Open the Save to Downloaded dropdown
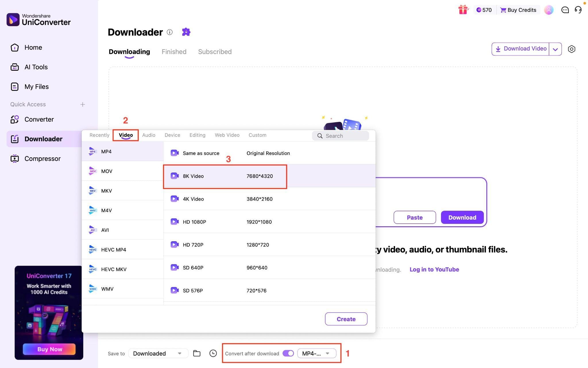This screenshot has height=368, width=588. pyautogui.click(x=158, y=353)
